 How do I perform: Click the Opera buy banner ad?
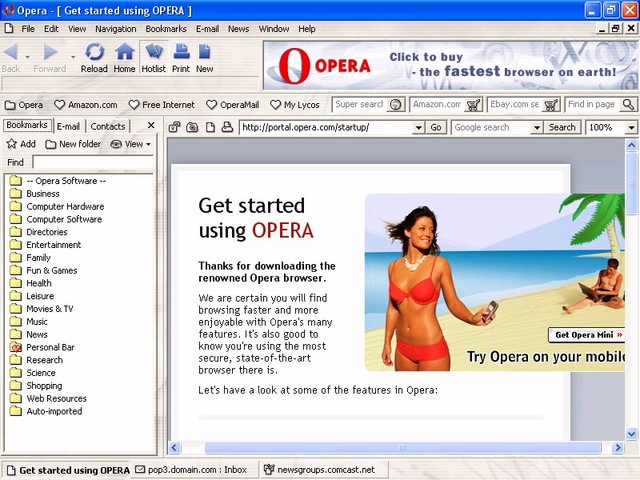click(x=451, y=65)
